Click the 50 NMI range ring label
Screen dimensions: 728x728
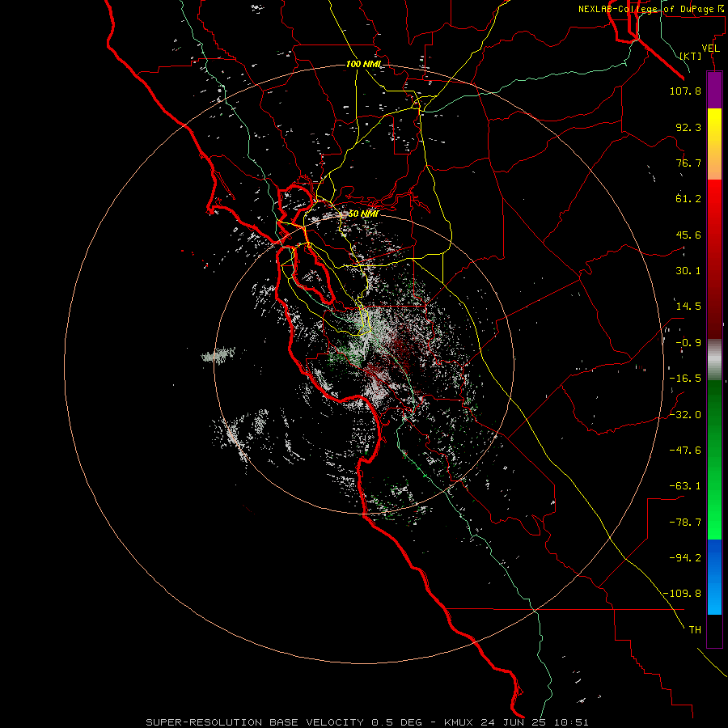coord(363,214)
